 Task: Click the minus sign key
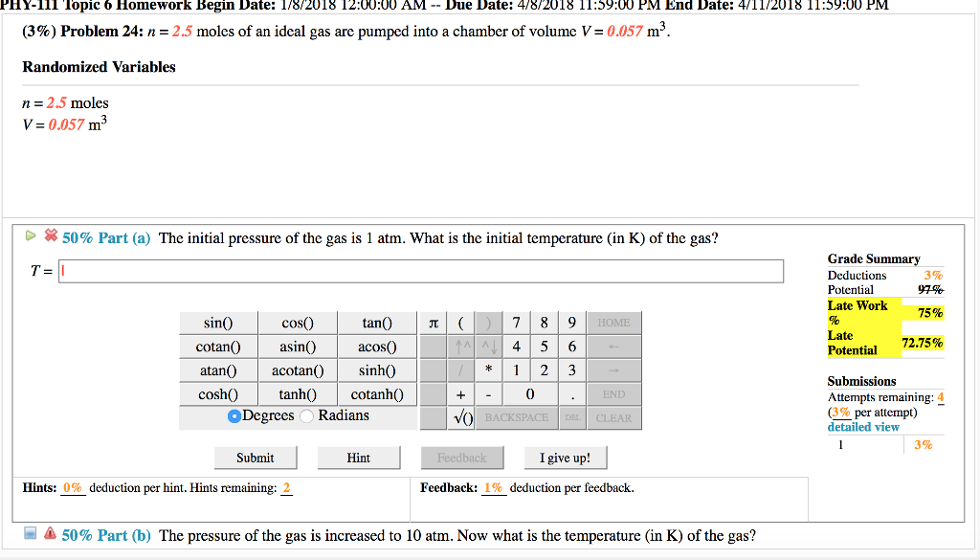tap(489, 394)
